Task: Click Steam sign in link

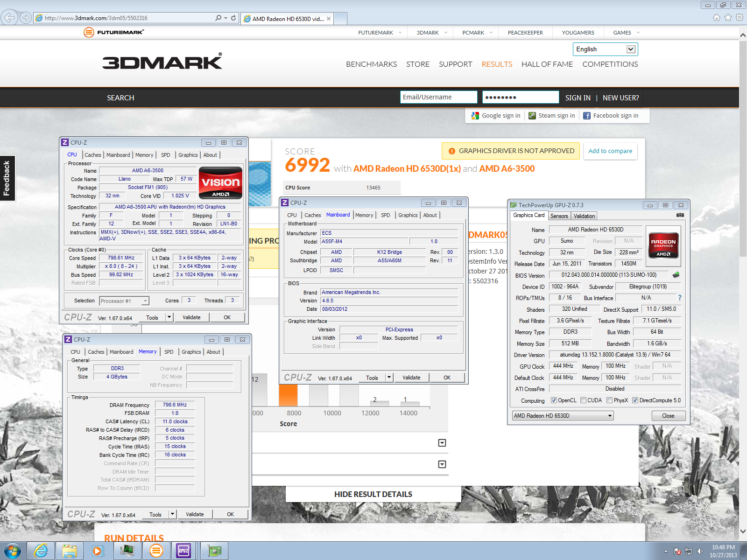Action: coord(552,116)
